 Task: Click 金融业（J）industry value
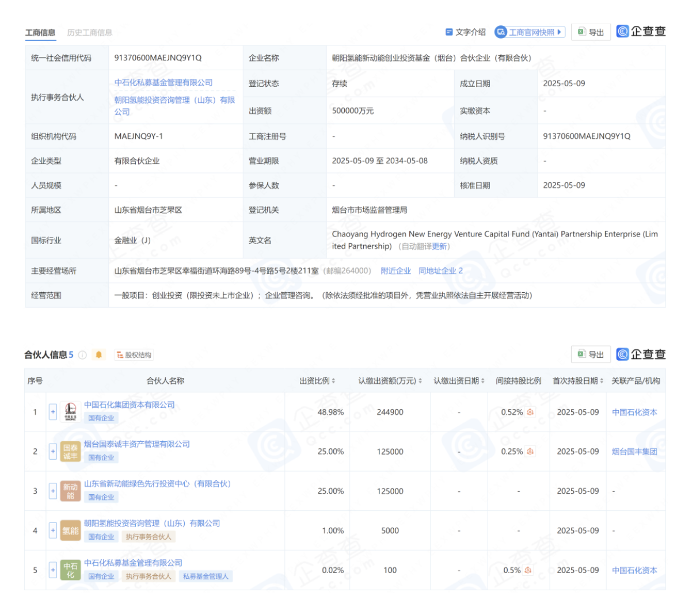tap(132, 240)
